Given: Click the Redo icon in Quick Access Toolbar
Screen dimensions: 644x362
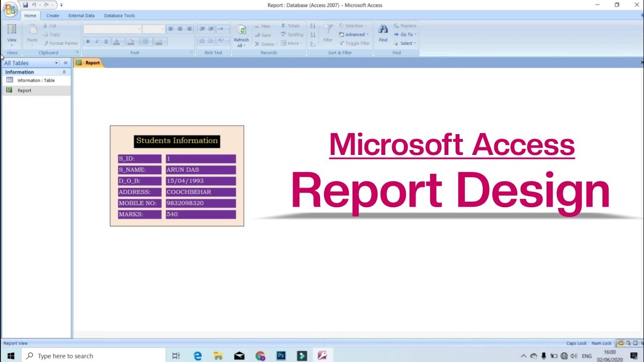Looking at the screenshot, I should coord(46,5).
